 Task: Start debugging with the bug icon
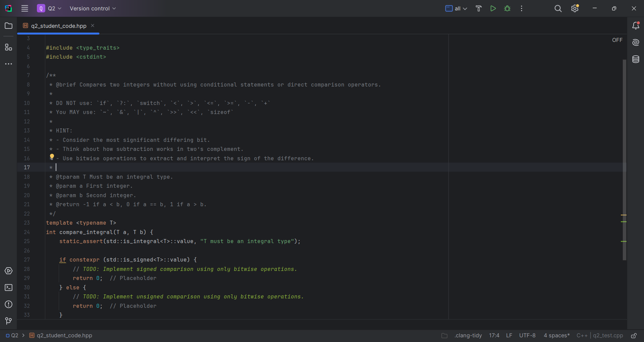(x=507, y=8)
